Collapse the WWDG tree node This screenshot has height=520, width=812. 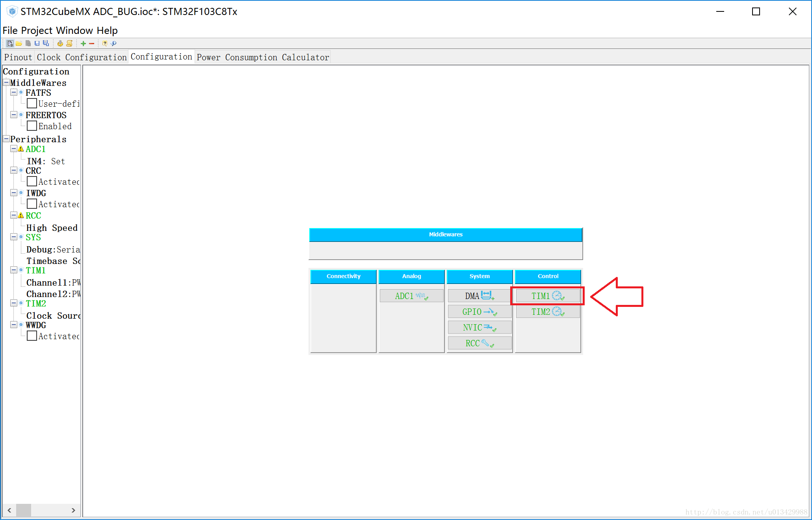(14, 325)
